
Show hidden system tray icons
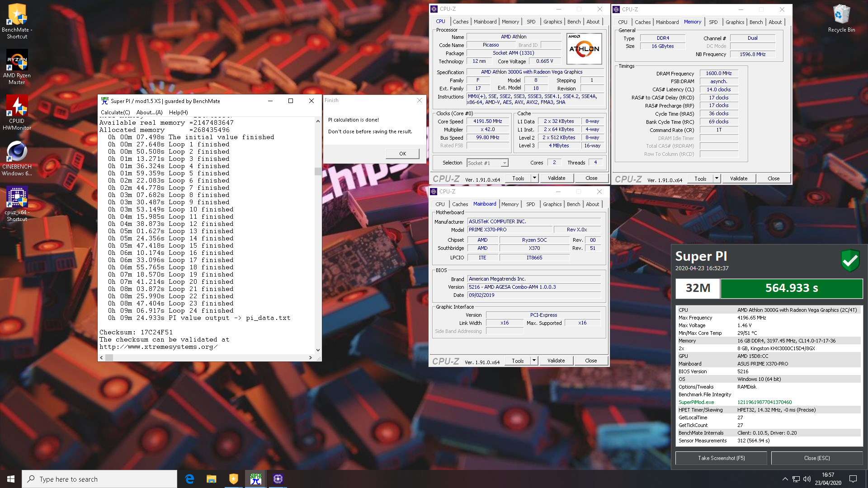click(785, 479)
